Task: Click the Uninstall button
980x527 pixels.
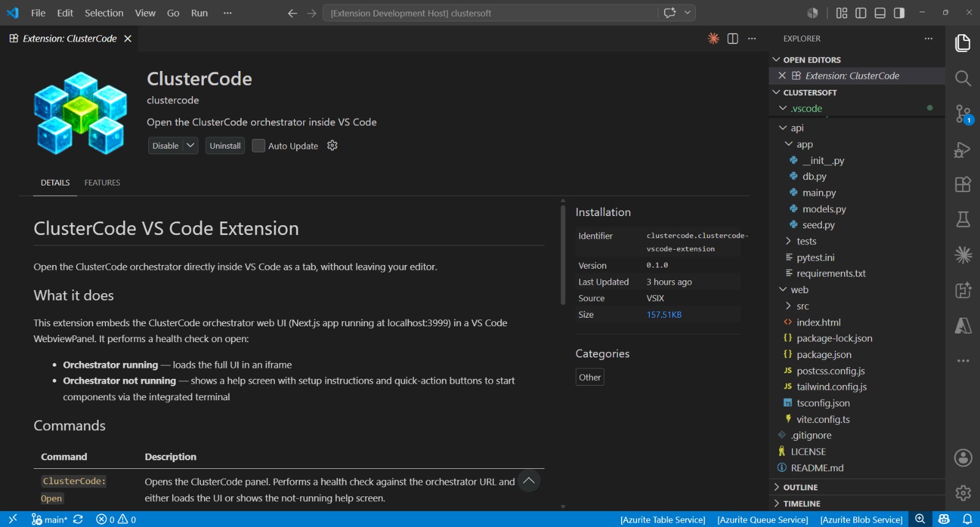Action: click(225, 146)
